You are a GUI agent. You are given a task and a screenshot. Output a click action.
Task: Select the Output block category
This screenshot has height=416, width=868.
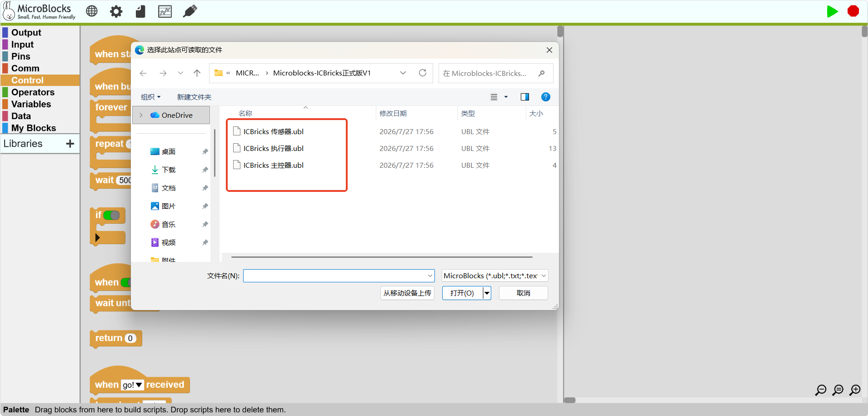[26, 32]
